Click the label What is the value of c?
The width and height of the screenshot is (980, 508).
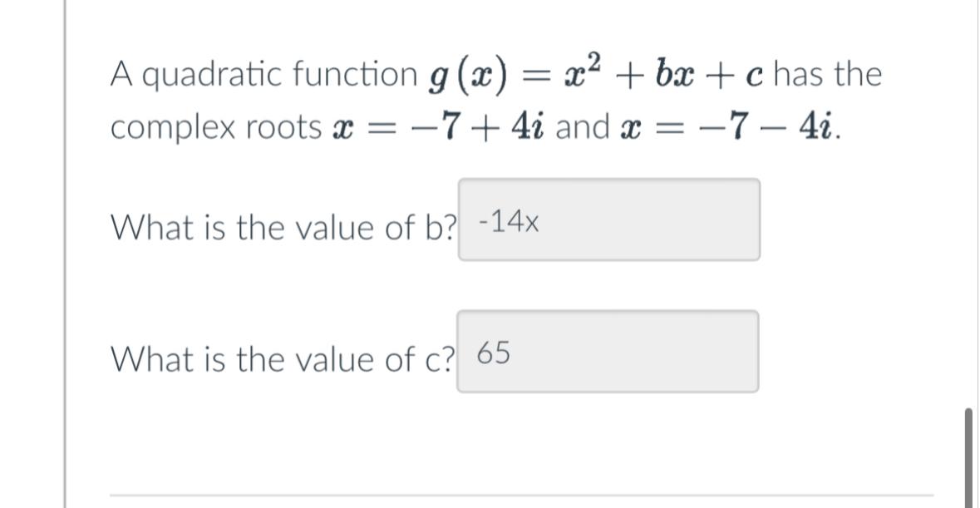(x=283, y=359)
